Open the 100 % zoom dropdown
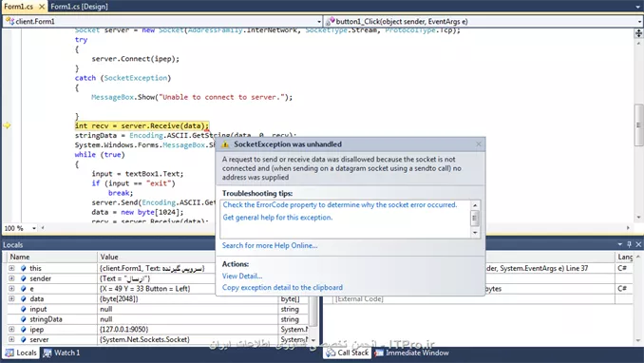This screenshot has height=363, width=644. 34,228
